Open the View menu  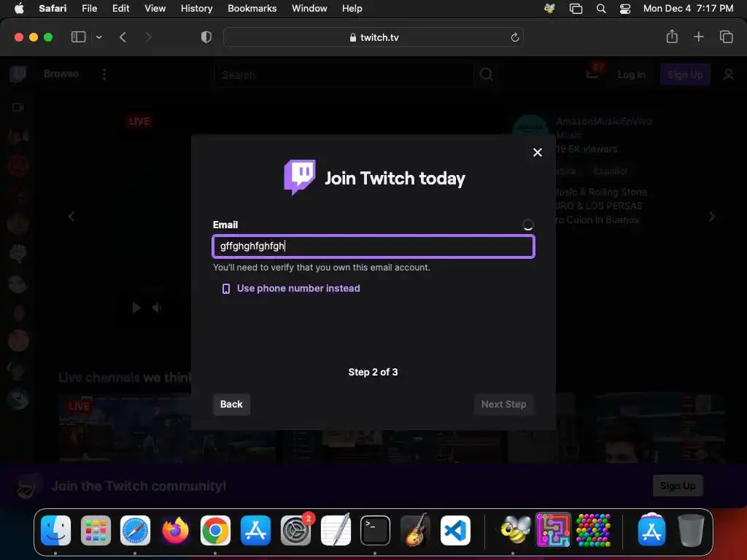click(x=155, y=8)
